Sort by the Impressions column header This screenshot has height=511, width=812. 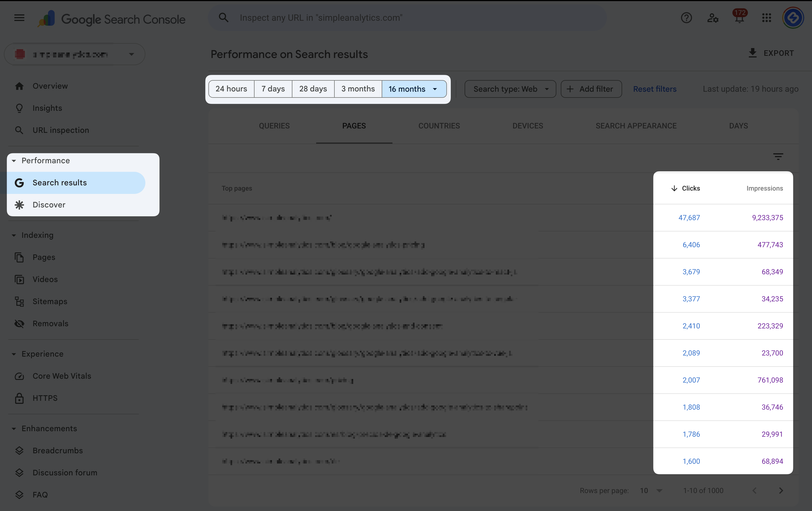pyautogui.click(x=764, y=188)
